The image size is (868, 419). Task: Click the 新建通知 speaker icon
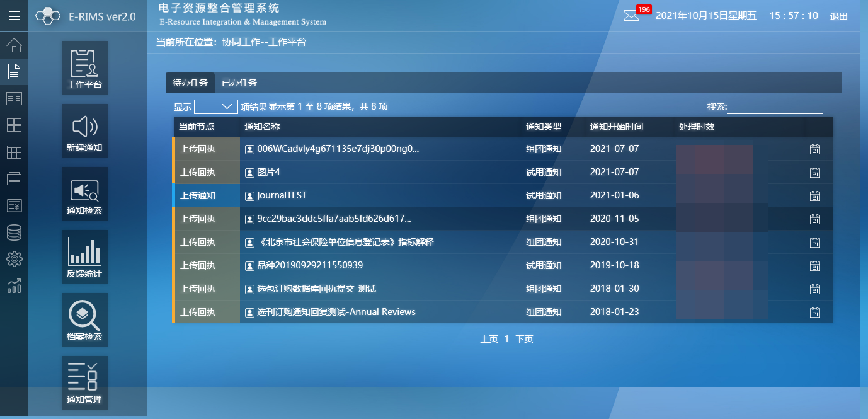[x=84, y=131]
